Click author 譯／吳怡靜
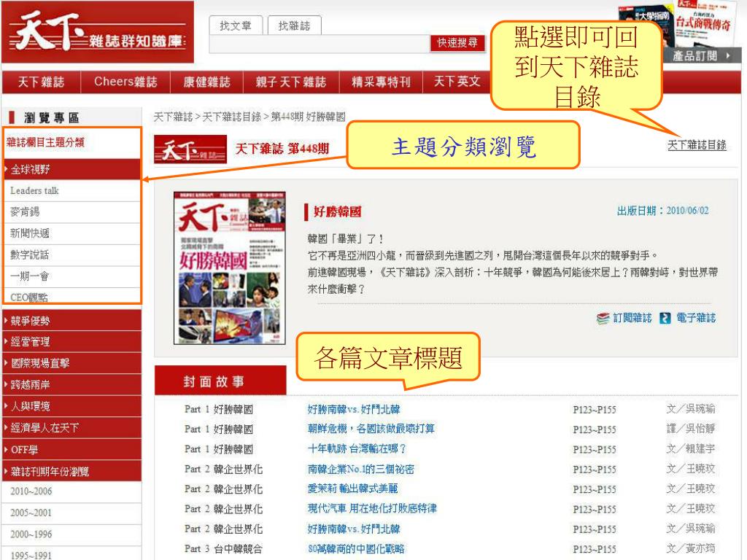 coord(691,429)
